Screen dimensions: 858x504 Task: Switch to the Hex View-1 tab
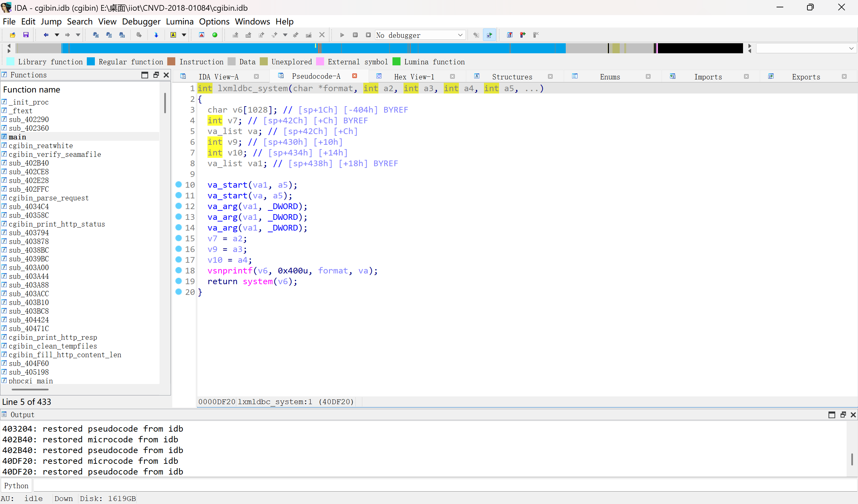pyautogui.click(x=414, y=77)
